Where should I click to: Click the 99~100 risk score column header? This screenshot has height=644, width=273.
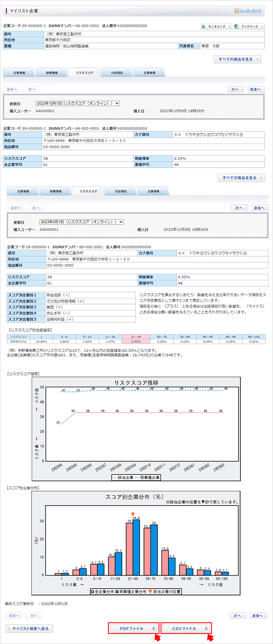coord(254,337)
